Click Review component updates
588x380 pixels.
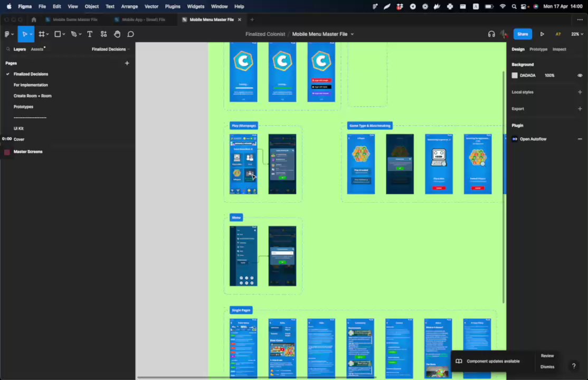[x=547, y=356]
